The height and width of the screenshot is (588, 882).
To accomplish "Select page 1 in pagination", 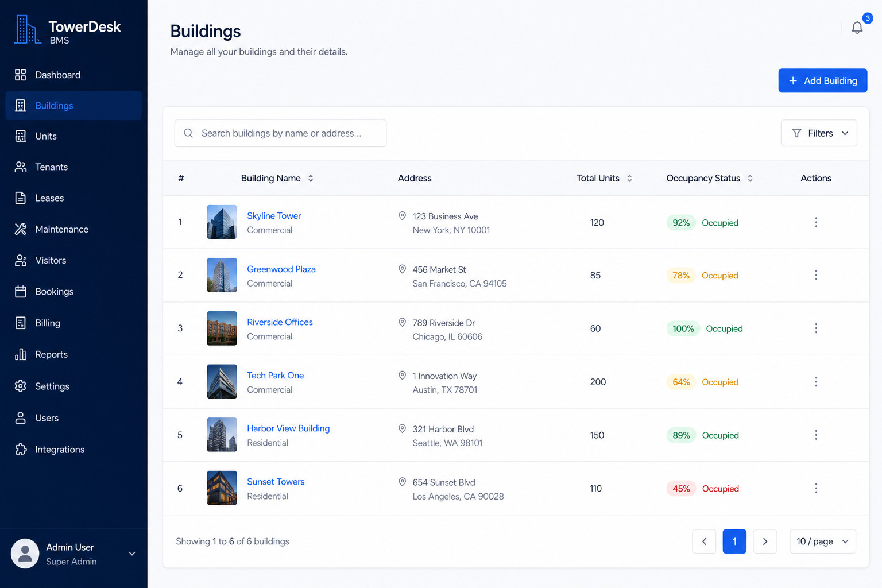I will pyautogui.click(x=734, y=541).
